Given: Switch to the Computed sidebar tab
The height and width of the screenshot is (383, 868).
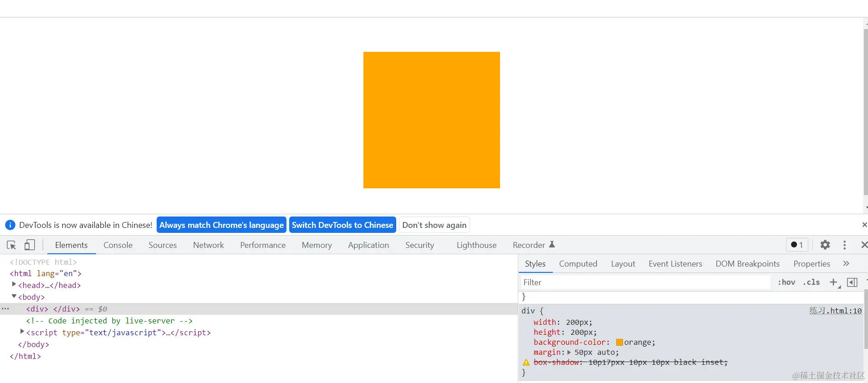Looking at the screenshot, I should coord(578,264).
